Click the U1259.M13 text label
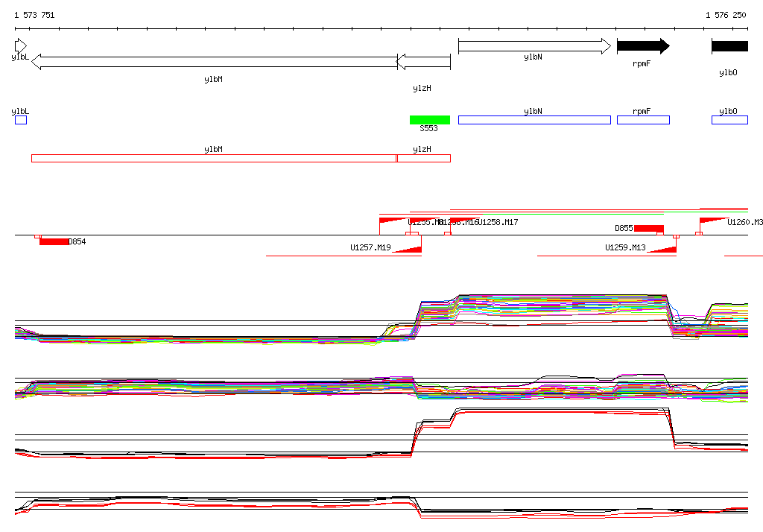 625,248
